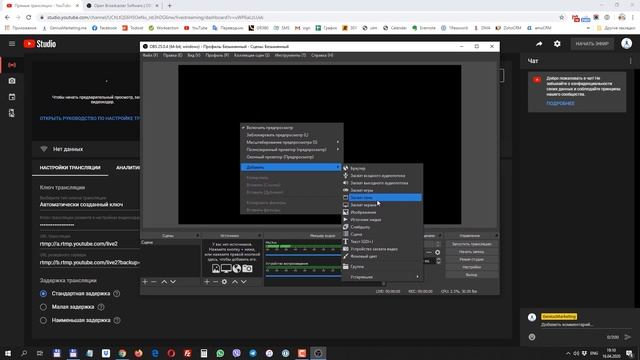Expand the Устаревшие submenu
This screenshot has height=360, width=640.
point(382,277)
